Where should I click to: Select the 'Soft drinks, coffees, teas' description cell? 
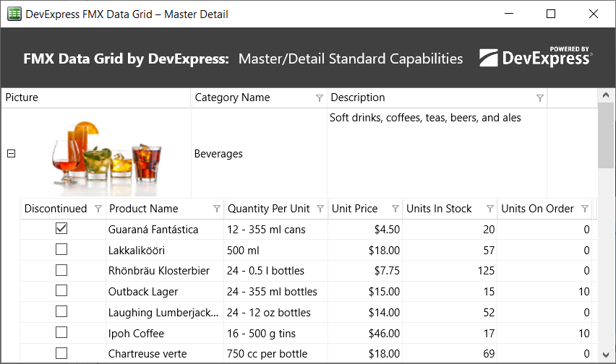[x=437, y=153]
